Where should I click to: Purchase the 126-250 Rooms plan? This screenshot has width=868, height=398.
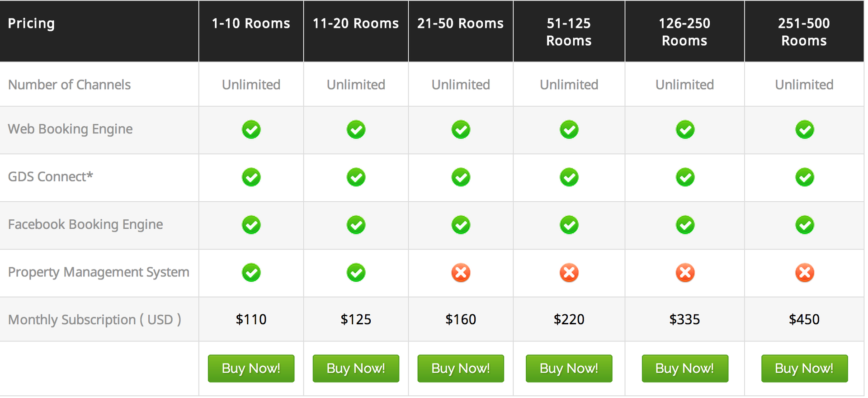click(685, 369)
